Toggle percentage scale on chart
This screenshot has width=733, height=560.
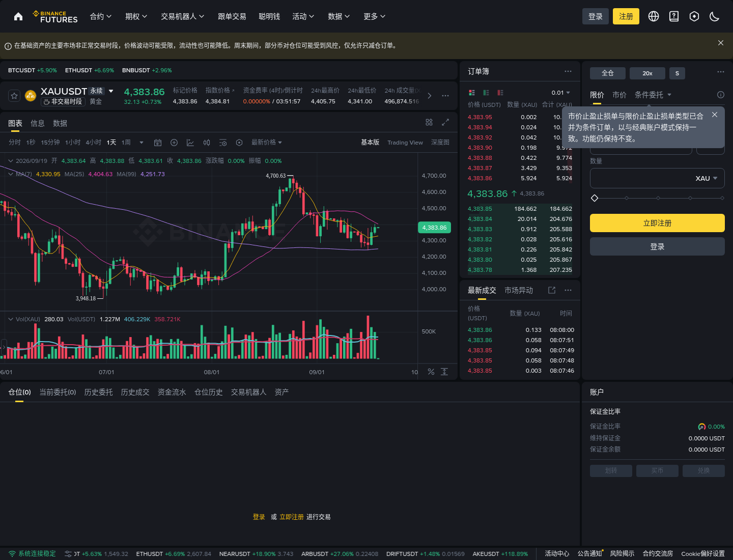click(x=431, y=372)
